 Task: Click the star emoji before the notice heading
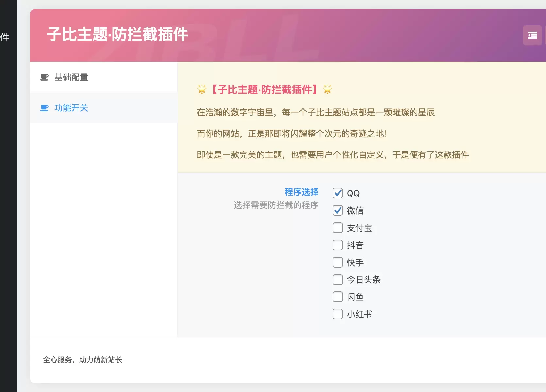[202, 89]
